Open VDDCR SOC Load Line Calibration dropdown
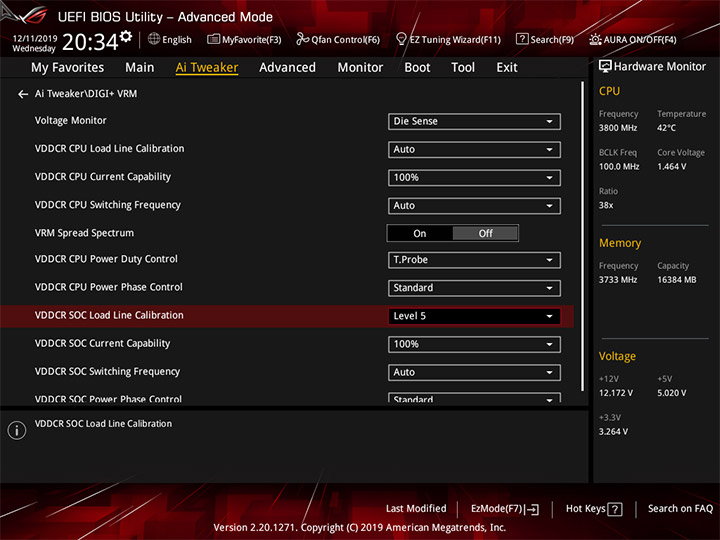The width and height of the screenshot is (720, 540). click(x=474, y=316)
